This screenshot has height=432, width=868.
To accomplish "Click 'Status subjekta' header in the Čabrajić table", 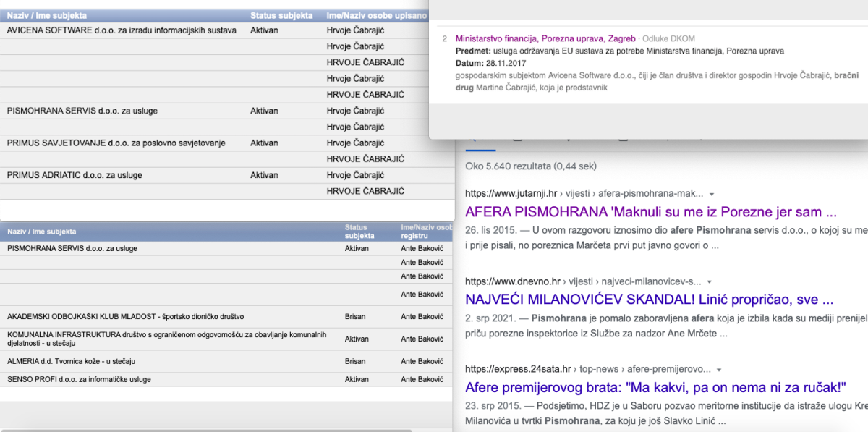I will (281, 15).
